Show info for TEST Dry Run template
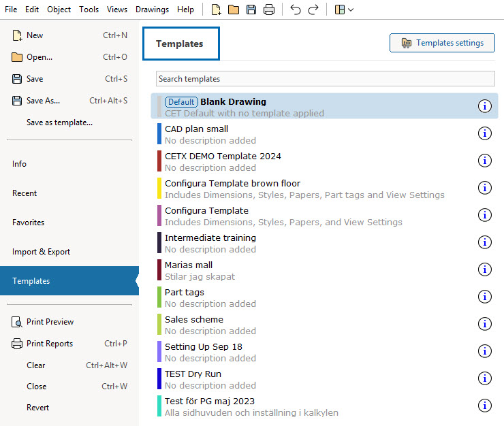504x426 pixels. pyautogui.click(x=485, y=378)
